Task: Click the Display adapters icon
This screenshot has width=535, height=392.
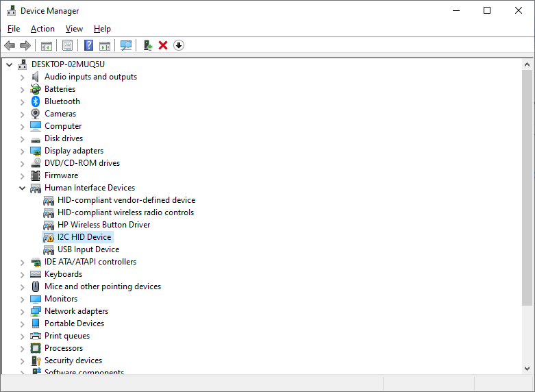Action: click(36, 151)
